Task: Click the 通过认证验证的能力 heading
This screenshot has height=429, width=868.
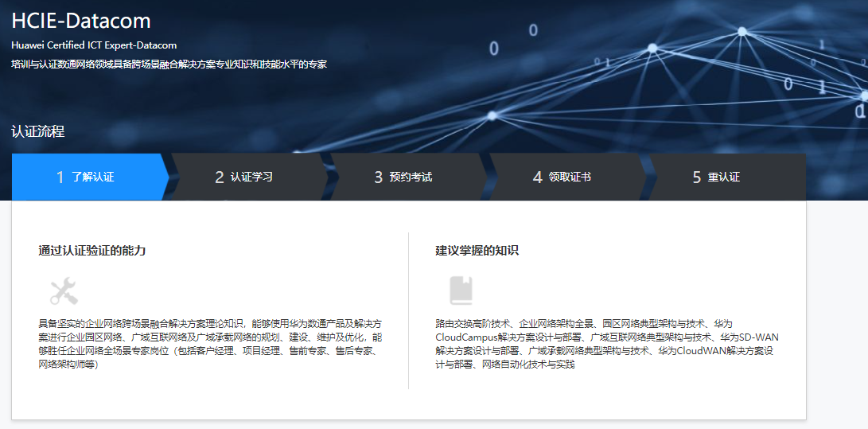Action: point(92,251)
